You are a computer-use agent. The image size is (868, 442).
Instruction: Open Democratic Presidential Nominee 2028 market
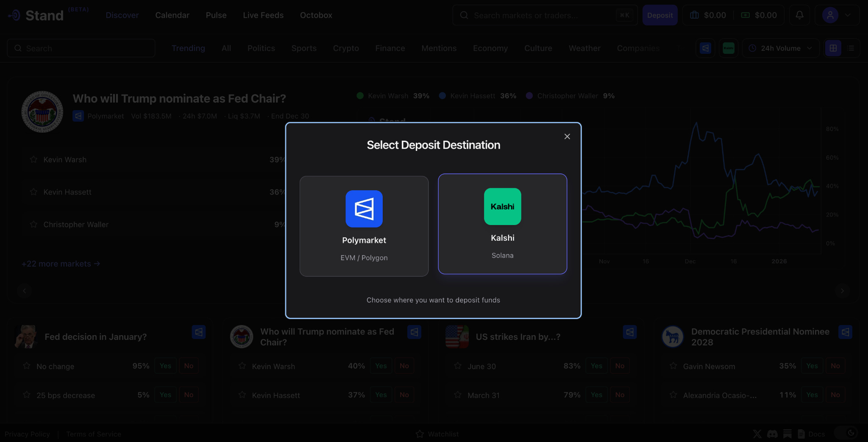pyautogui.click(x=760, y=337)
